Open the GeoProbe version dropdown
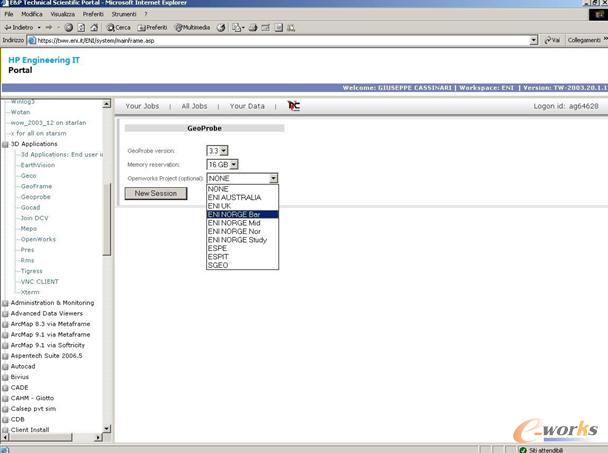 click(224, 150)
